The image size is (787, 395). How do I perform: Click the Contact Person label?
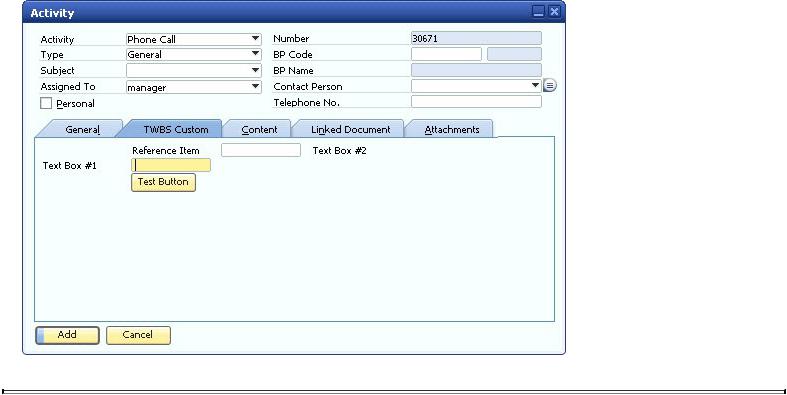(x=308, y=86)
